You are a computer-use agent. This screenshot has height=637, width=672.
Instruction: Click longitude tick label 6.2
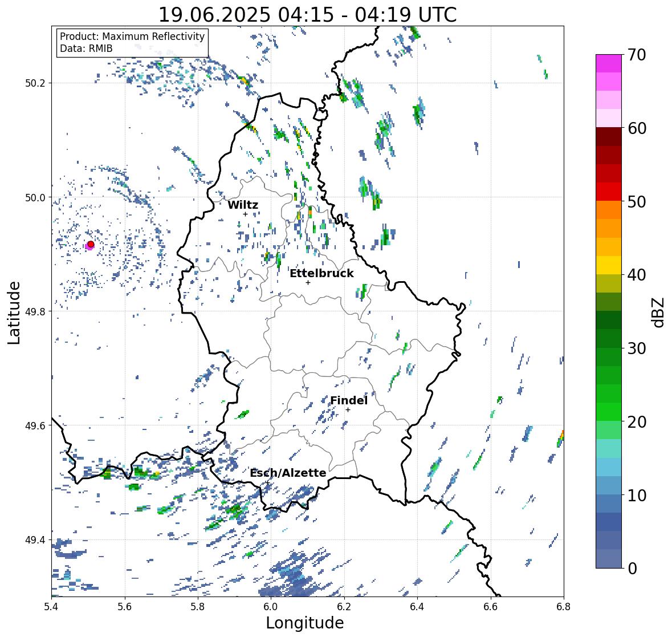[344, 606]
